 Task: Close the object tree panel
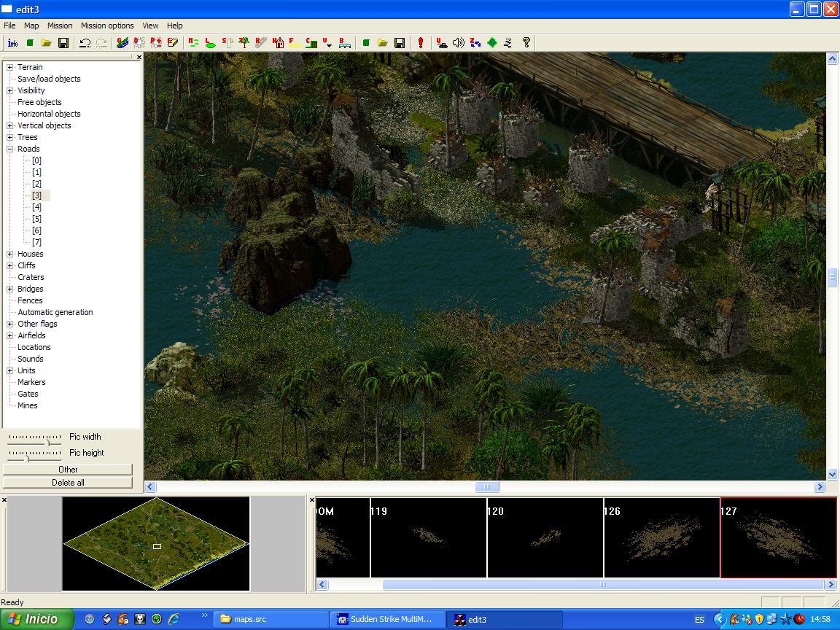tap(139, 58)
